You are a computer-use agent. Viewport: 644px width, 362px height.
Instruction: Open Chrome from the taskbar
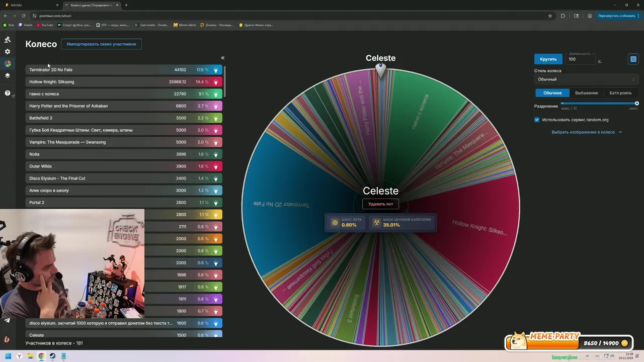pyautogui.click(x=41, y=356)
